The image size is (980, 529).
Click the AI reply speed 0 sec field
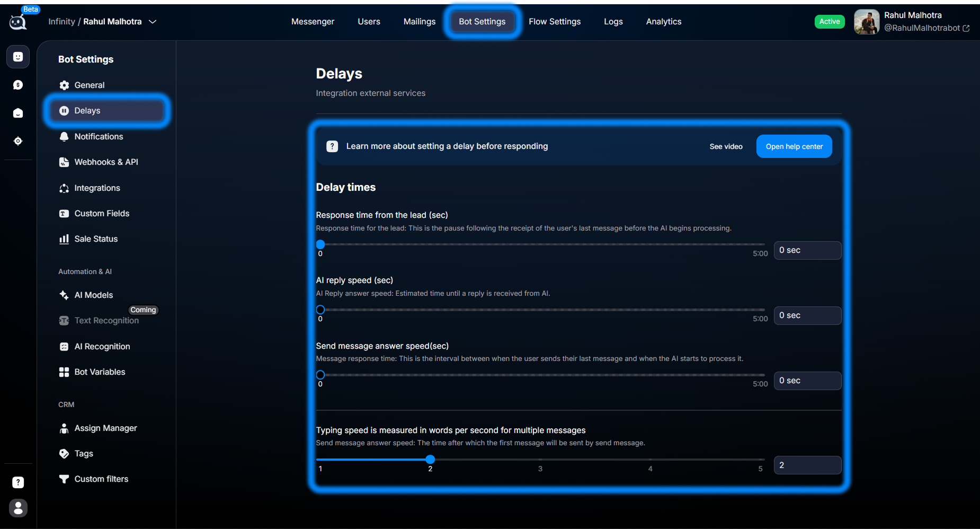[x=807, y=315]
